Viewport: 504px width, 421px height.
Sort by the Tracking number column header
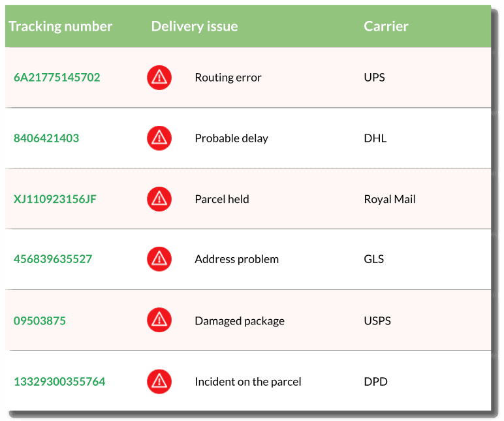point(61,26)
